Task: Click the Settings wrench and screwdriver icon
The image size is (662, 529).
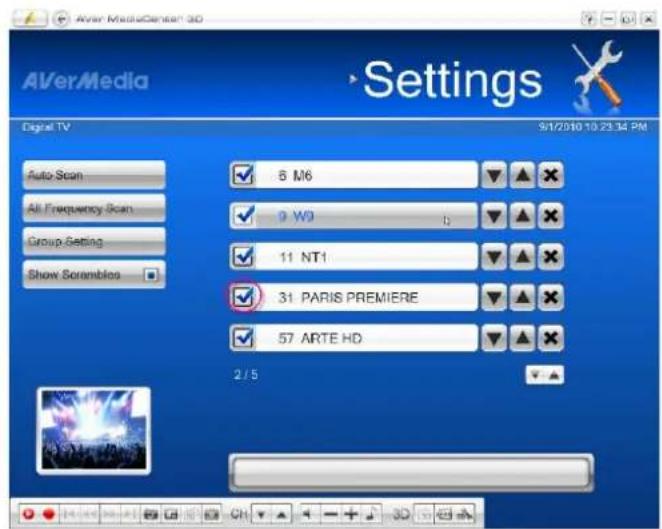Action: pyautogui.click(x=597, y=76)
